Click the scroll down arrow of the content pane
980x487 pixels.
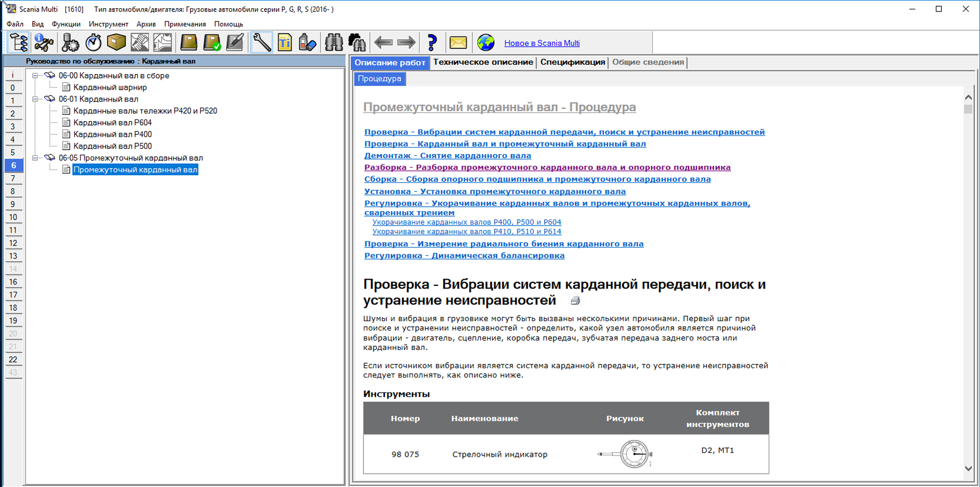[x=968, y=468]
